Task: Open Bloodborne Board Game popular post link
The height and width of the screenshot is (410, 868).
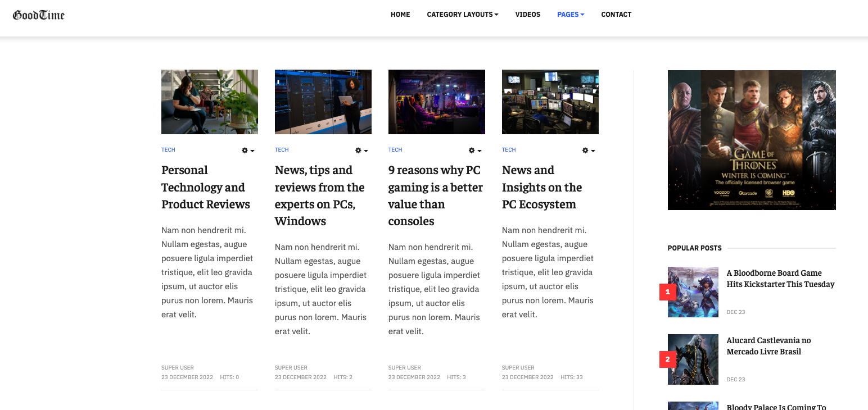Action: coord(780,279)
